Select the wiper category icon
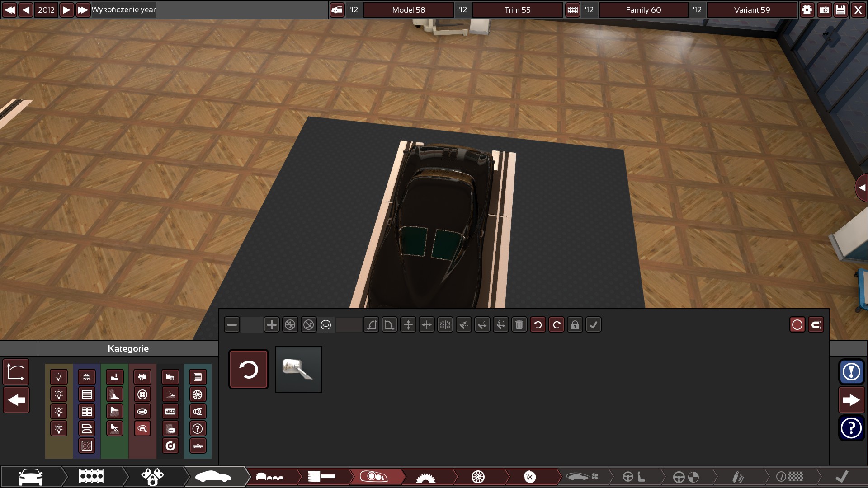868x488 pixels. [x=170, y=394]
